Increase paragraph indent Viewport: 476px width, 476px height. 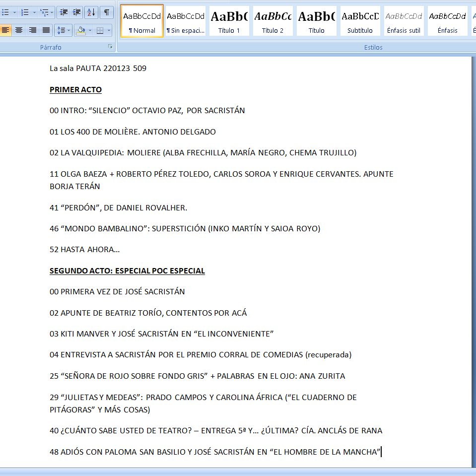coord(76,12)
